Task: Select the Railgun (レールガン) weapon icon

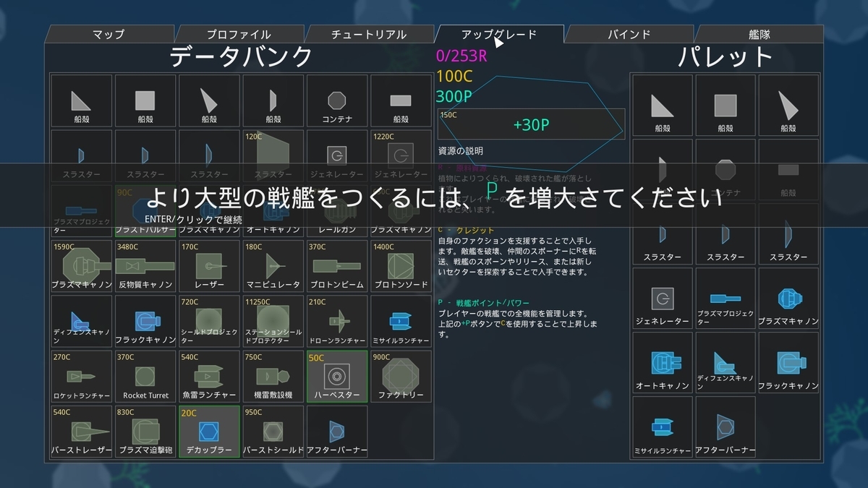Action: tap(336, 210)
